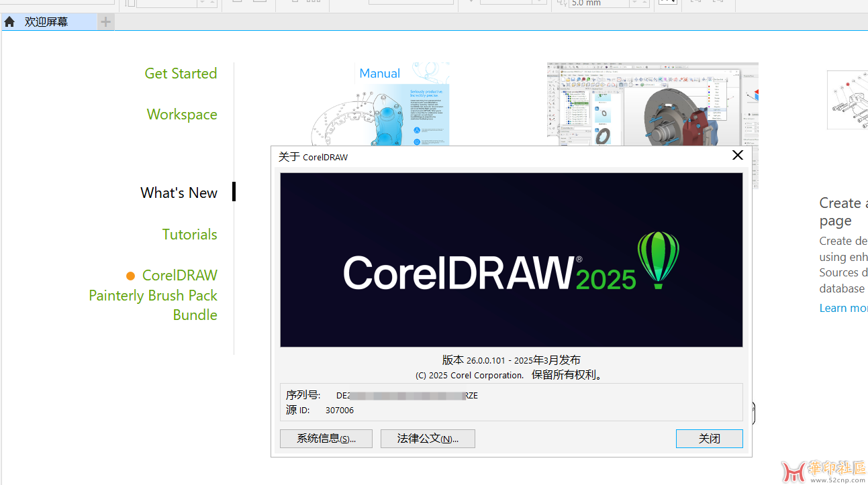Click the 关闭 button
Viewport: 868px width, 485px height.
(x=710, y=439)
